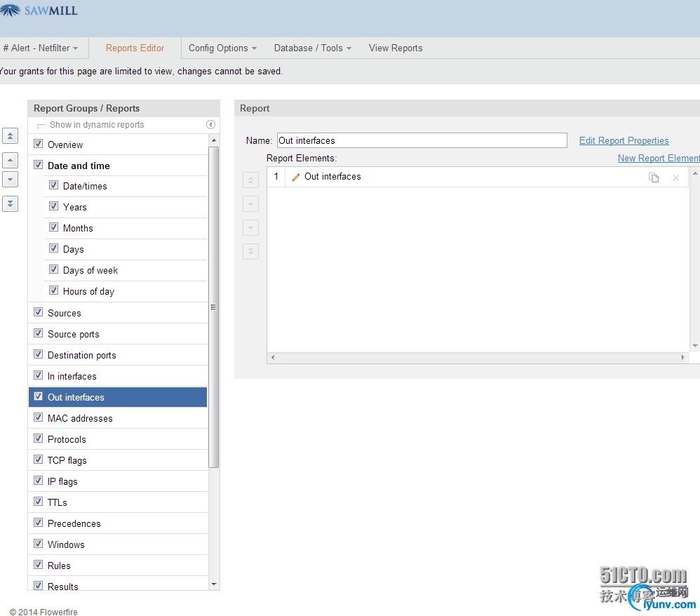Move report element down one
Image resolution: width=700 pixels, height=616 pixels.
[250, 228]
